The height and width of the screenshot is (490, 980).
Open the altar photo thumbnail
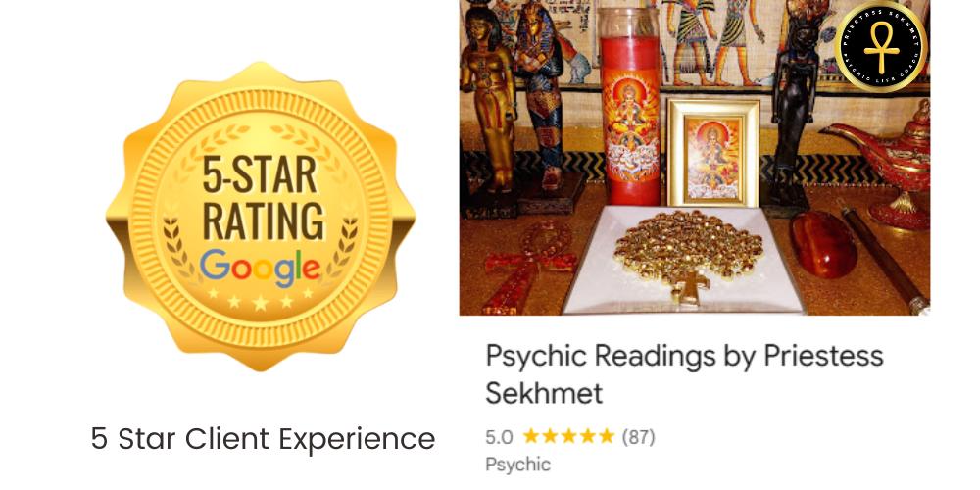coord(695,158)
